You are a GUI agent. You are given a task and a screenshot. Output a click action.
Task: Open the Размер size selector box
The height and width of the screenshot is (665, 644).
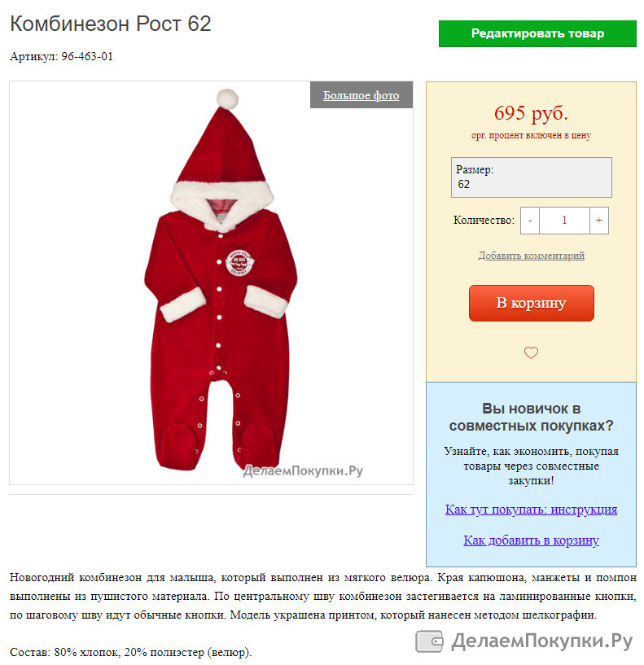click(531, 177)
